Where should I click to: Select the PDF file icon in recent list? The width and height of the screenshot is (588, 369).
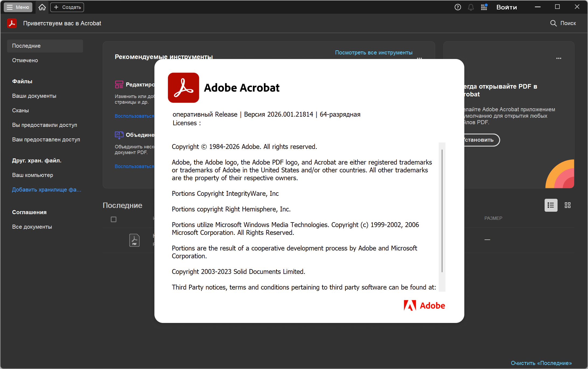tap(134, 240)
